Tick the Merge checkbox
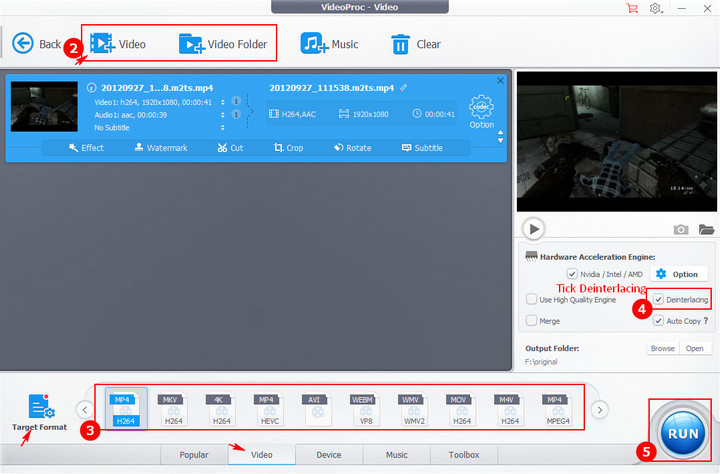This screenshot has width=720, height=474. (531, 321)
